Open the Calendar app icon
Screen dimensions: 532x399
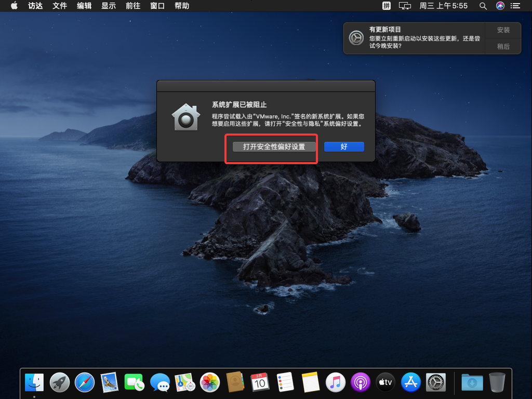(x=260, y=383)
